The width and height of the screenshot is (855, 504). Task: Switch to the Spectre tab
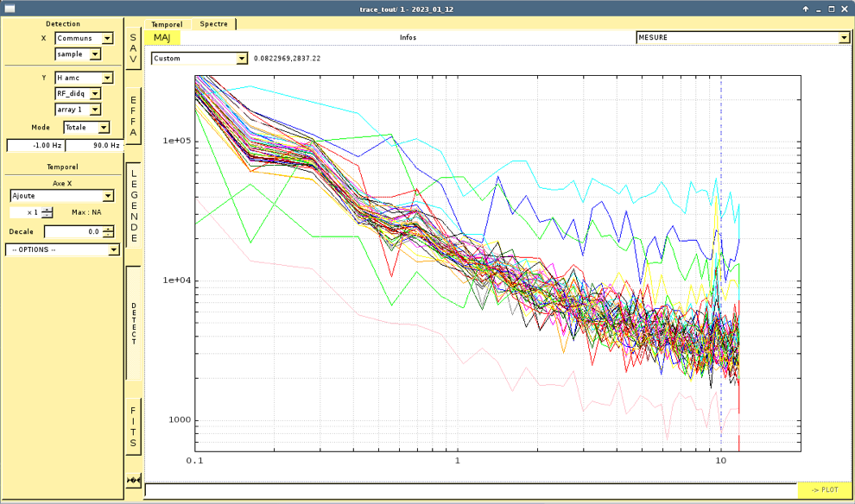tap(213, 24)
